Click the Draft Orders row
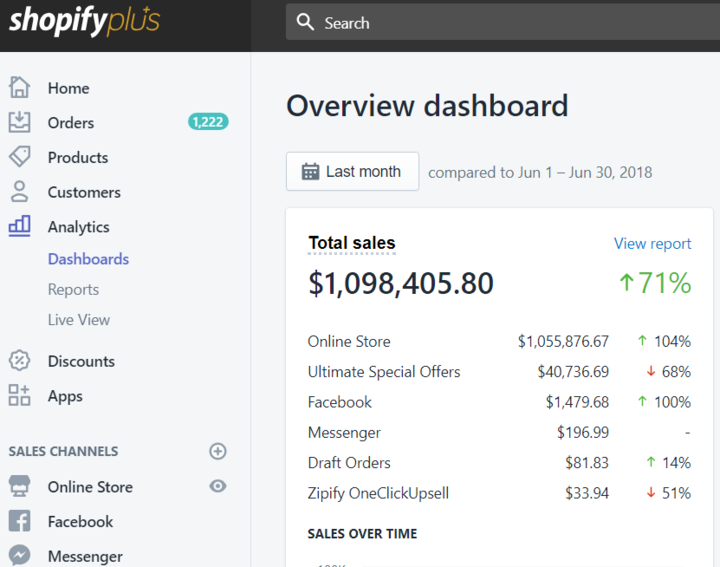Screen dimensions: 720x567 tap(499, 463)
